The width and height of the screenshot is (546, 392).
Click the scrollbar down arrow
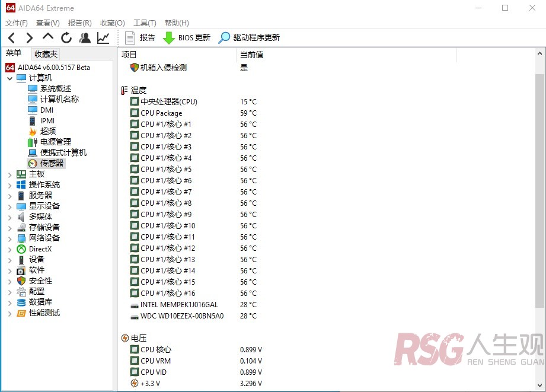point(539,385)
